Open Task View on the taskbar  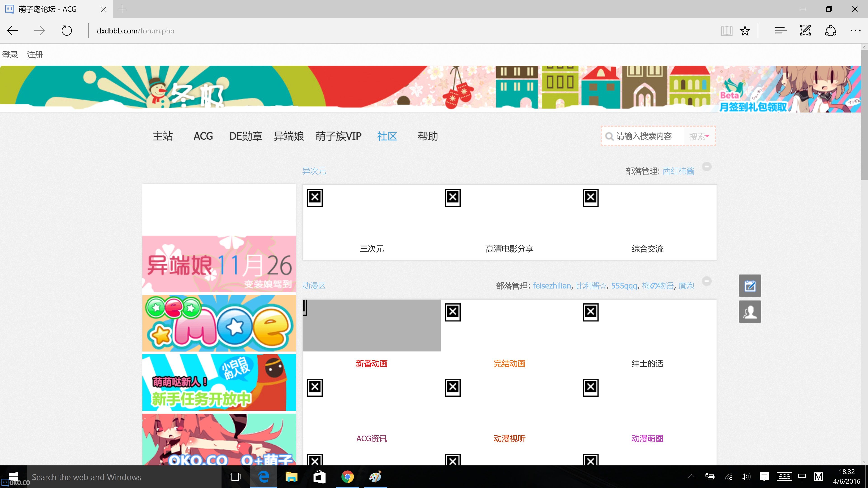pyautogui.click(x=235, y=476)
